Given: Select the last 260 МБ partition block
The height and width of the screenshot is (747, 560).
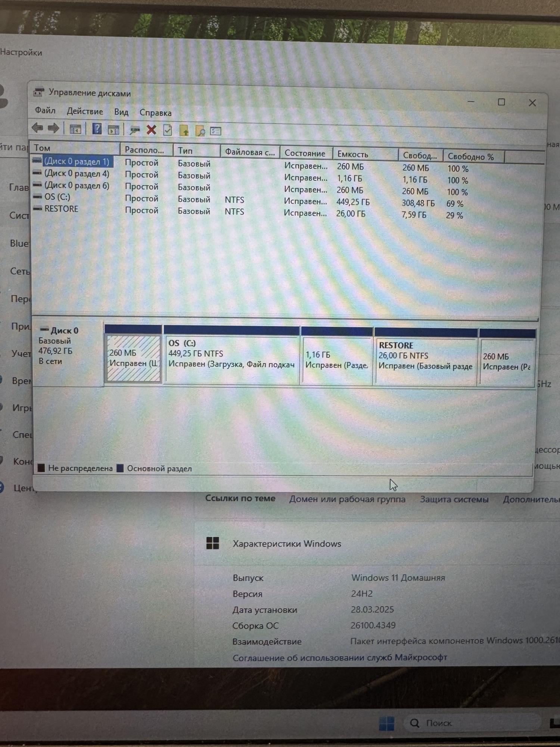Looking at the screenshot, I should click(x=507, y=358).
